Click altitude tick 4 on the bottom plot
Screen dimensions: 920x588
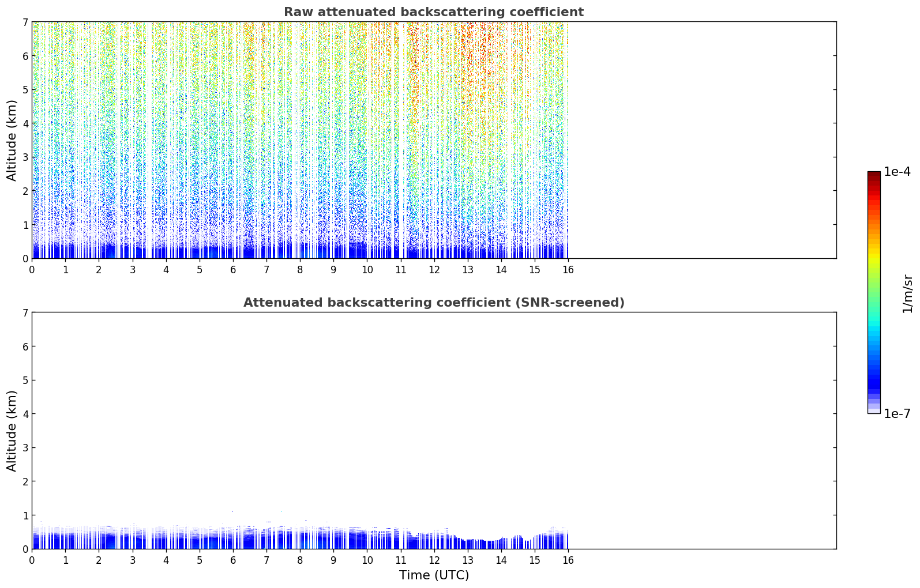tap(25, 414)
